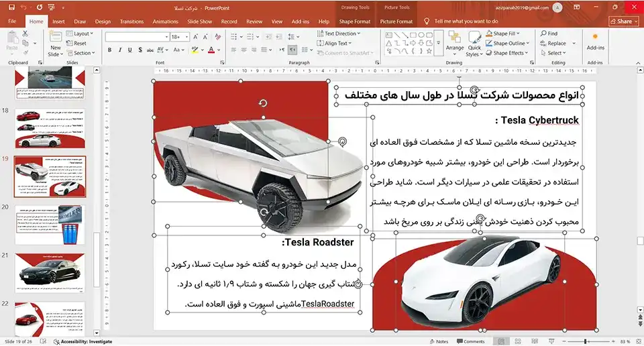This screenshot has width=644, height=346.
Task: Toggle Align Right paragraph alignment
Action: (x=254, y=50)
